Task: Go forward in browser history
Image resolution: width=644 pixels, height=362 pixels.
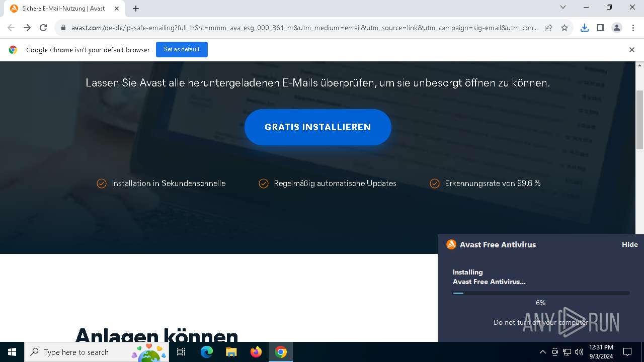Action: pyautogui.click(x=27, y=28)
